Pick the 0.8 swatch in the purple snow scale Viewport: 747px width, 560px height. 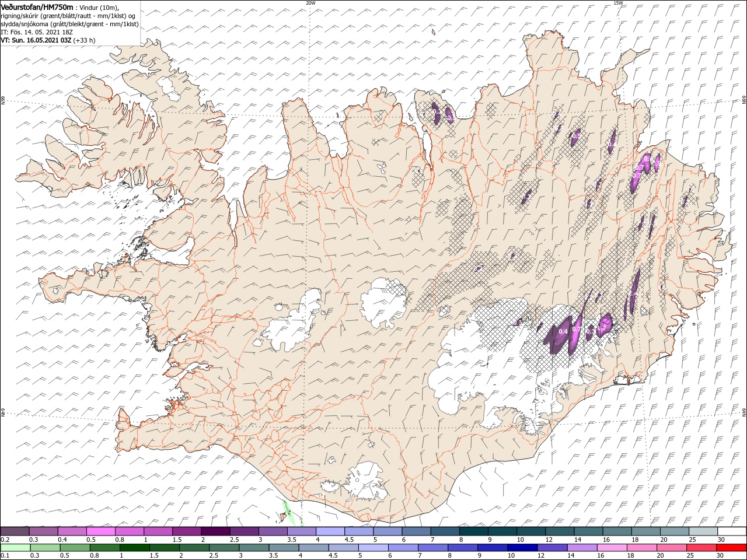(x=129, y=531)
